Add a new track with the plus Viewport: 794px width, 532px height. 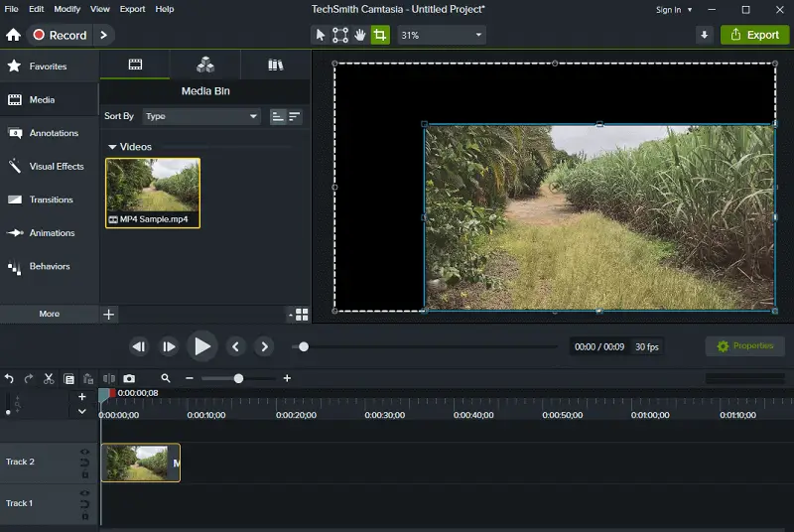82,397
